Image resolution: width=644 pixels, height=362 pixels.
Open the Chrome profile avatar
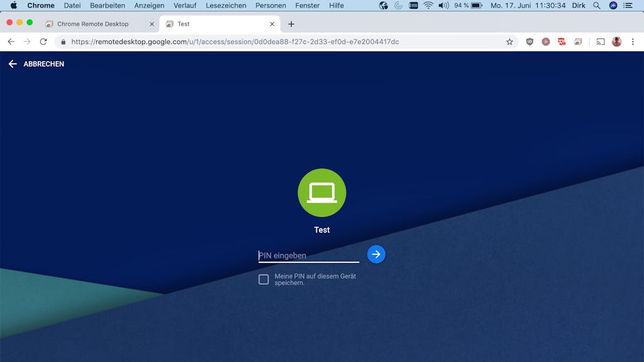[616, 42]
